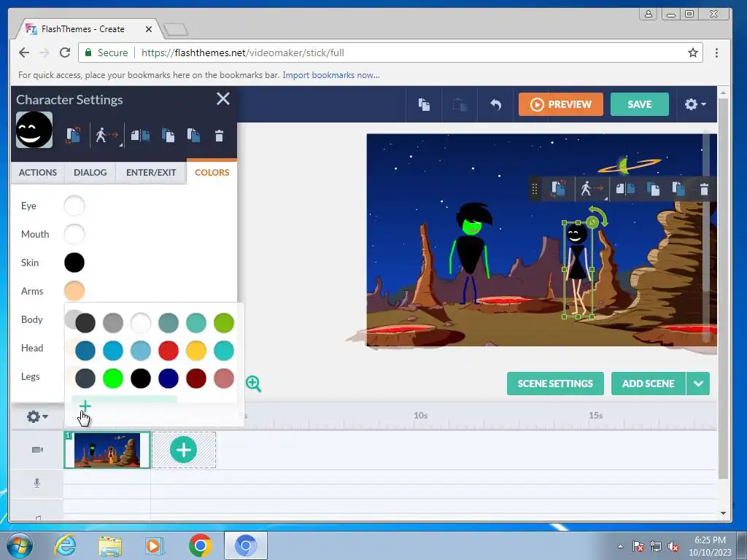Select the COLORS tab
Viewport: 747px width, 560px height.
(x=212, y=172)
